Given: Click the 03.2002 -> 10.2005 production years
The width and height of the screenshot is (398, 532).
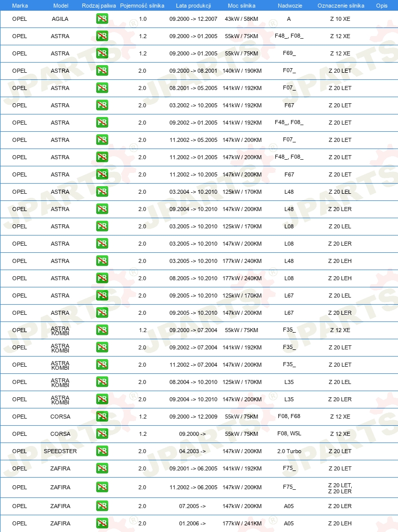Looking at the screenshot, I should tap(193, 105).
